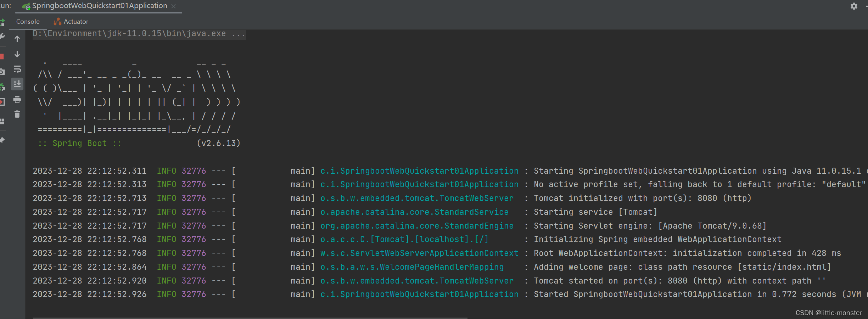Click the o.apache.catalina.core.StandardService logger name
Image resolution: width=868 pixels, height=319 pixels.
[x=415, y=212]
